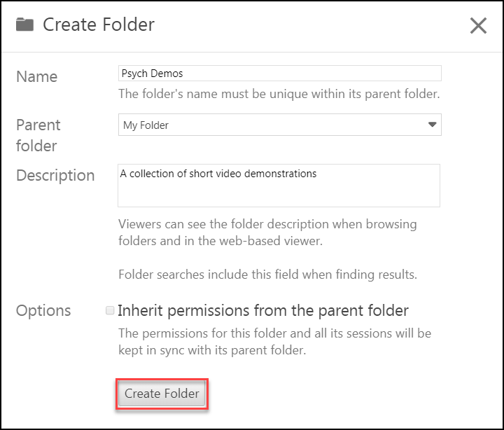Click the 'Options' label

(43, 310)
